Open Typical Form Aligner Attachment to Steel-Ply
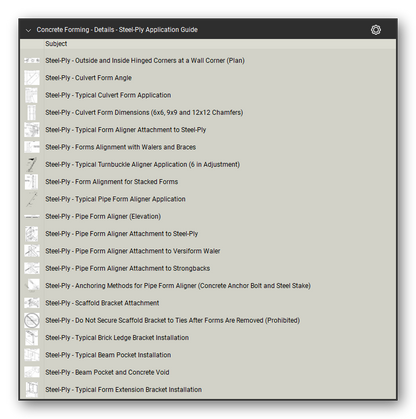416x419 pixels. [126, 130]
